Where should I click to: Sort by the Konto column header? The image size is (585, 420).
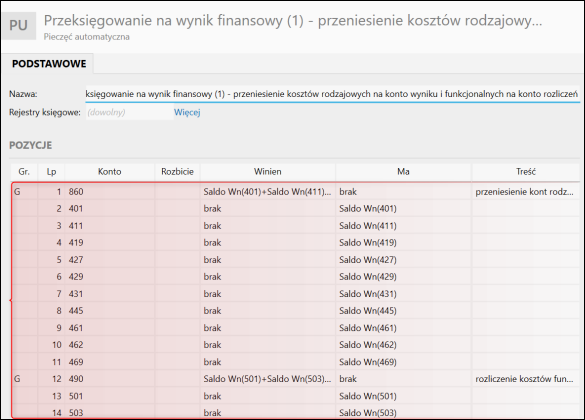pos(109,172)
